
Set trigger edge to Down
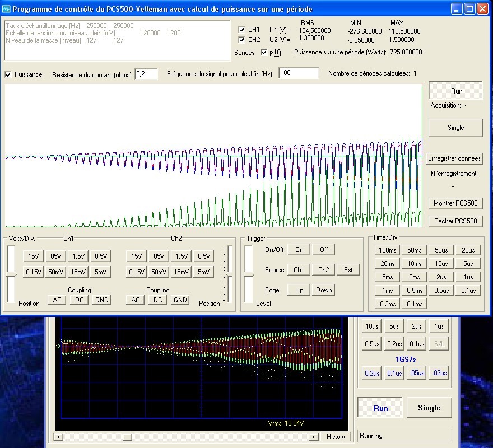(x=324, y=290)
